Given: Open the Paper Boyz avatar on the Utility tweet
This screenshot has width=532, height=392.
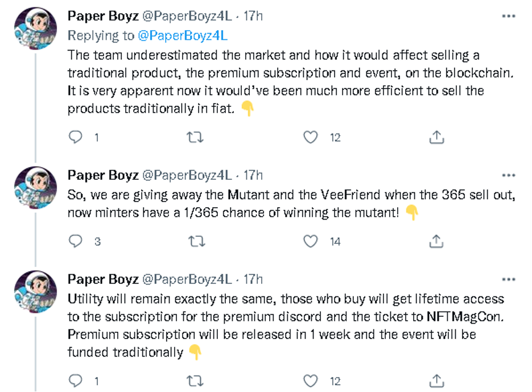Looking at the screenshot, I should 36,291.
